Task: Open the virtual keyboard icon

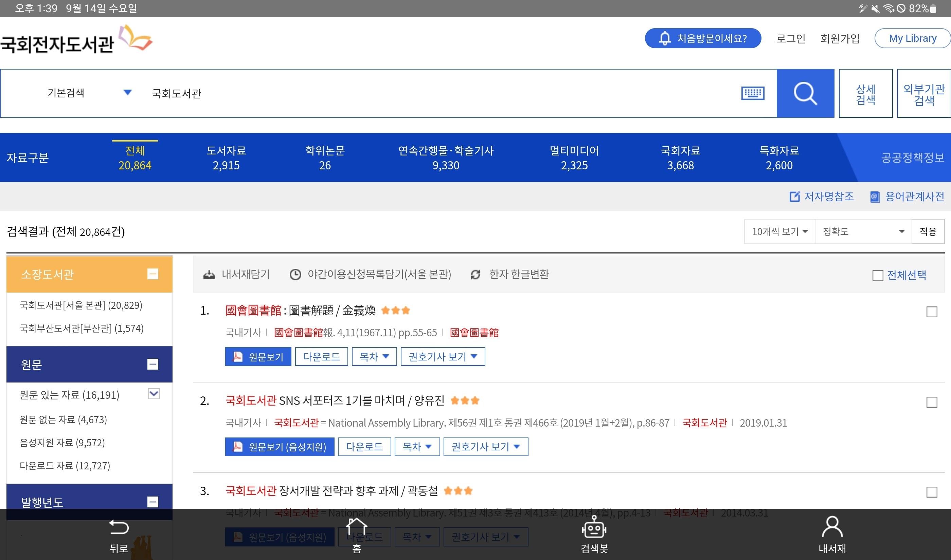Action: (x=752, y=93)
